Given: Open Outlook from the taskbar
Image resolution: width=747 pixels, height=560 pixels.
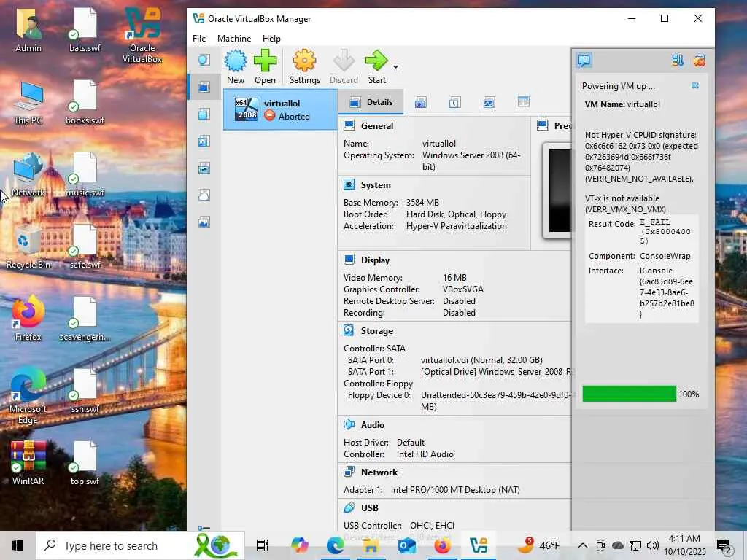Looking at the screenshot, I should [407, 545].
